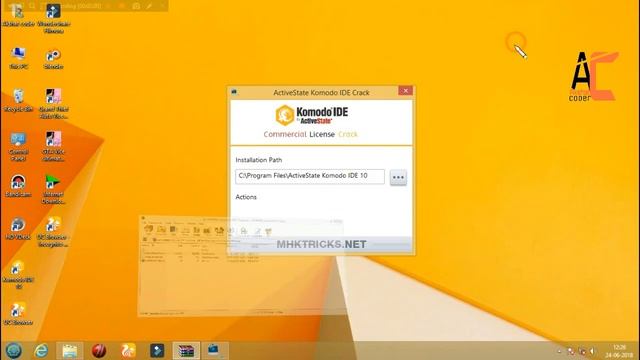Close the ActiveState Komodo IDE Crack dialog
The width and height of the screenshot is (640, 360).
[x=405, y=91]
